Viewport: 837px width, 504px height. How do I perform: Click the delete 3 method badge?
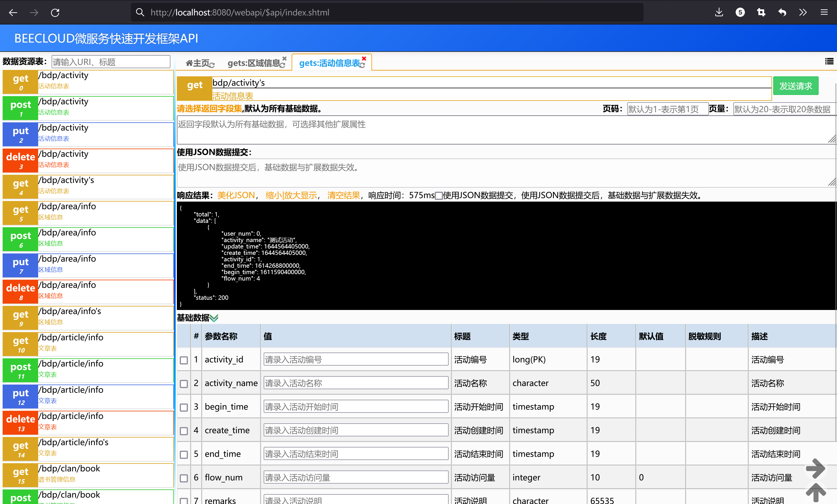pyautogui.click(x=20, y=161)
